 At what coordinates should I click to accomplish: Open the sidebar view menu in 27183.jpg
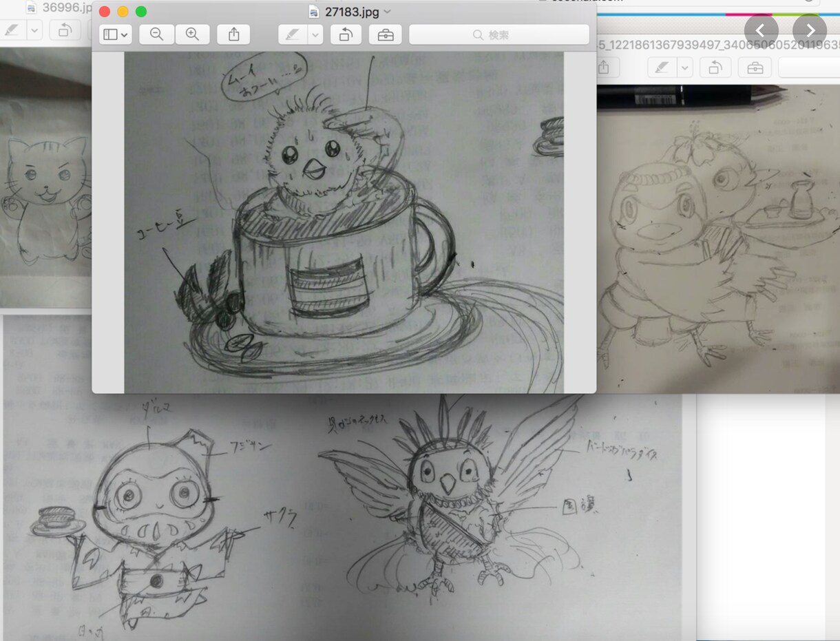[115, 34]
